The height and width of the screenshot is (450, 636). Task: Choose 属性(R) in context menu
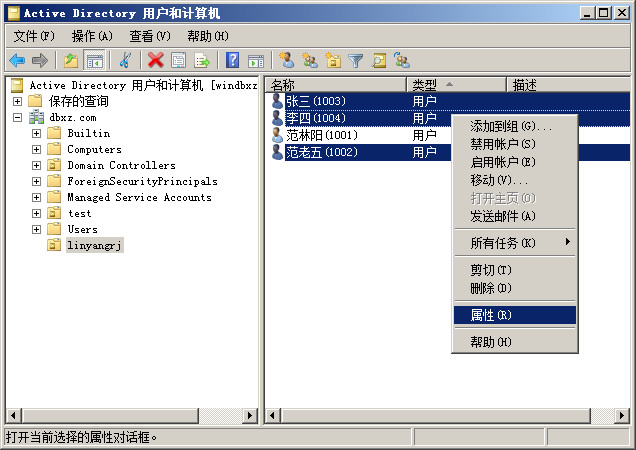coord(515,315)
